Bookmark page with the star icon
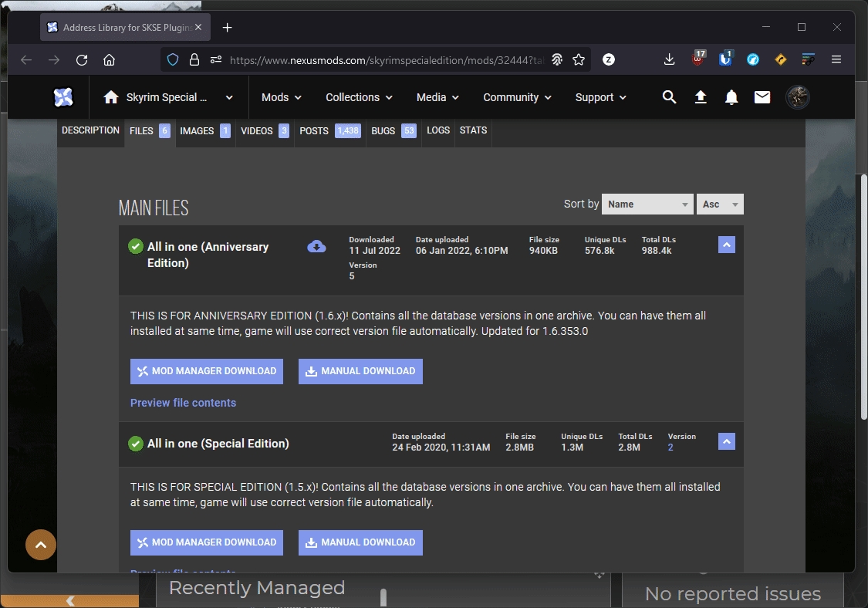Screen dimensions: 868x608 (x=579, y=59)
